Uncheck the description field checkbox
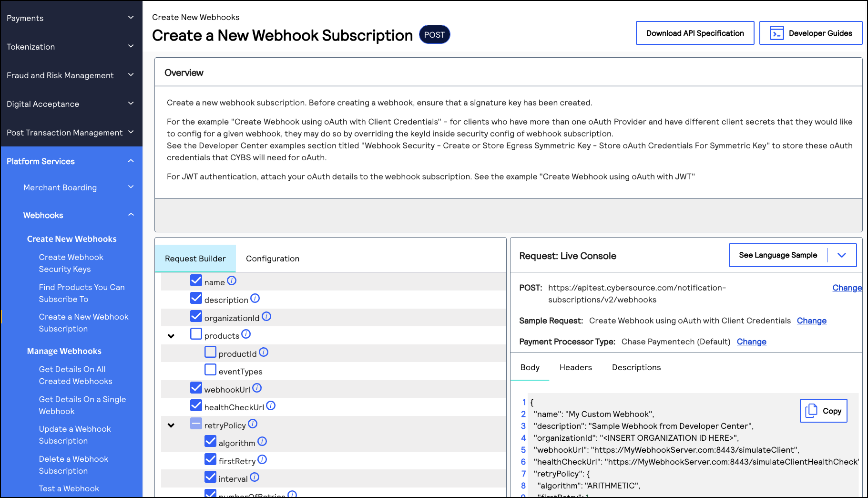Screen dimensions: 868x498 click(x=196, y=298)
